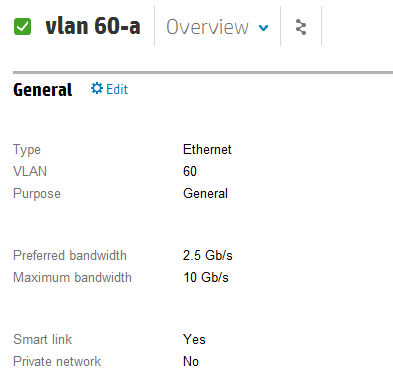Select the 2.5 Gb/s preferred bandwidth value
Viewport: 393px width, 389px height.
[207, 255]
